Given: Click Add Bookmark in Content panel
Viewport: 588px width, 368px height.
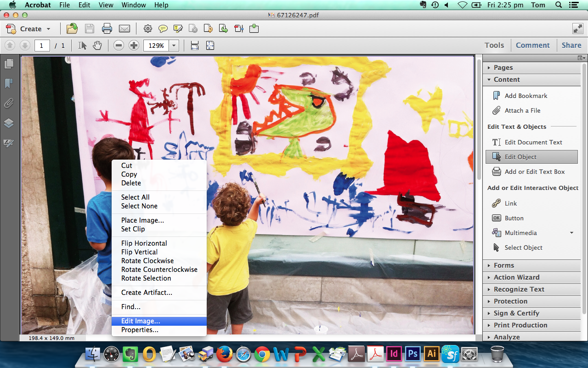Looking at the screenshot, I should [520, 96].
